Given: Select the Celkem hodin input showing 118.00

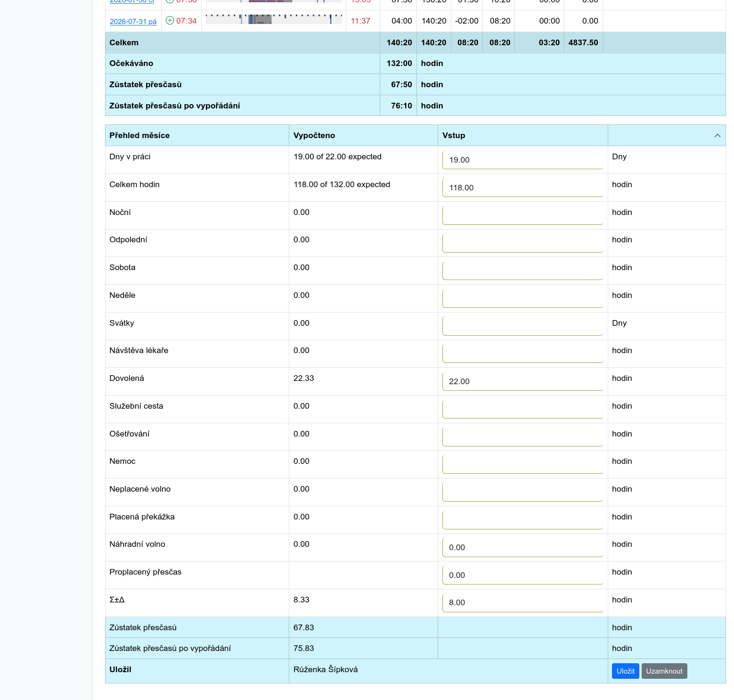Looking at the screenshot, I should 522,188.
